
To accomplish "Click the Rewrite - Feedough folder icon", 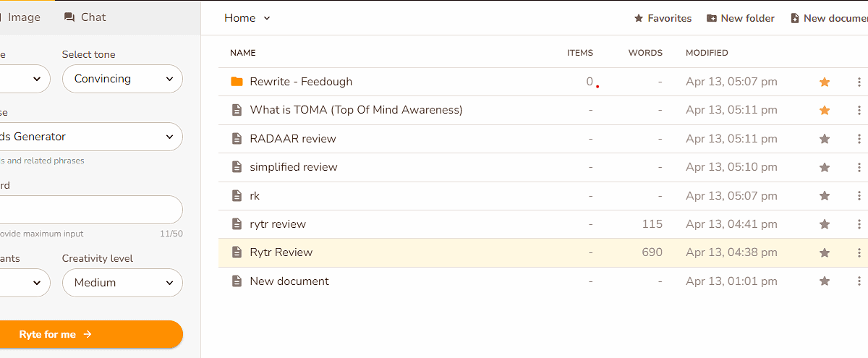I will (237, 82).
